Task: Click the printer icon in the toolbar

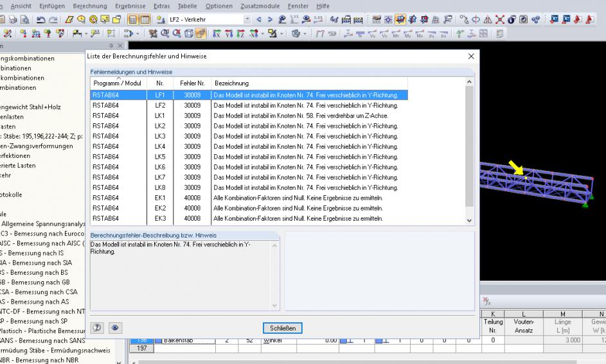Action: coord(13,19)
